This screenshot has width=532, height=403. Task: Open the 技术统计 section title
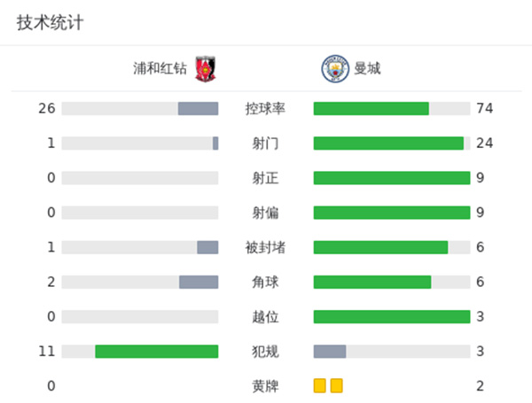click(50, 24)
